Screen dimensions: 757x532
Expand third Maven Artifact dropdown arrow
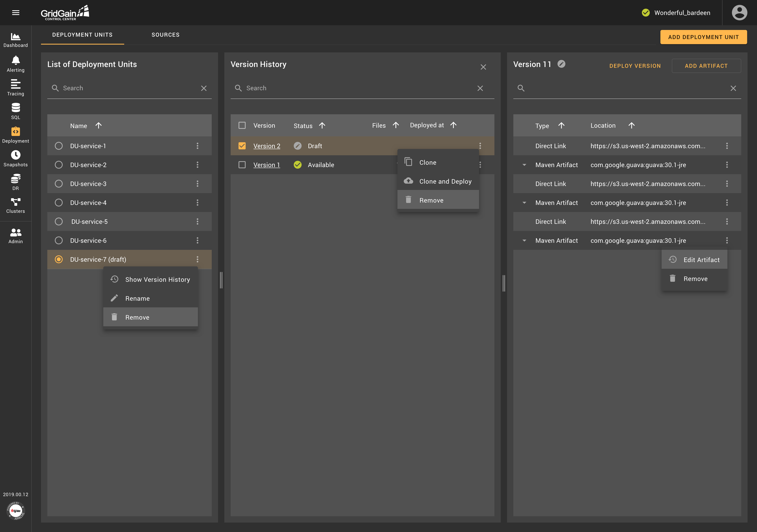pos(524,240)
